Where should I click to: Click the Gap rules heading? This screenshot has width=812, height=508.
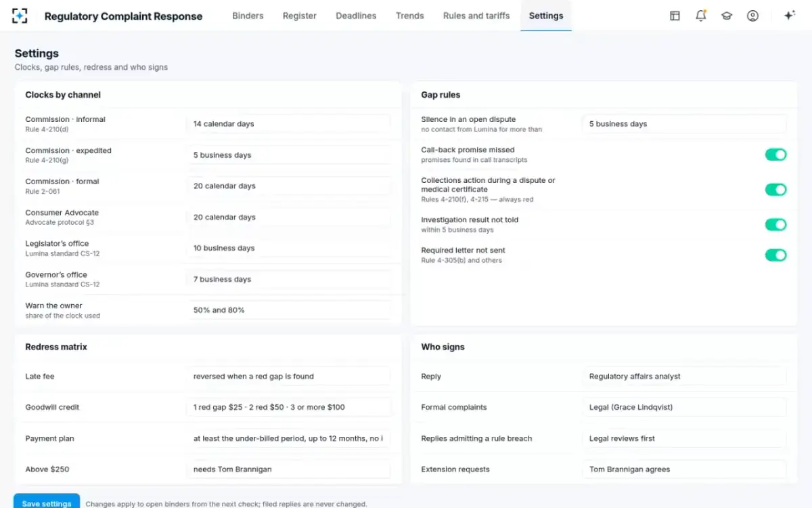click(x=441, y=95)
